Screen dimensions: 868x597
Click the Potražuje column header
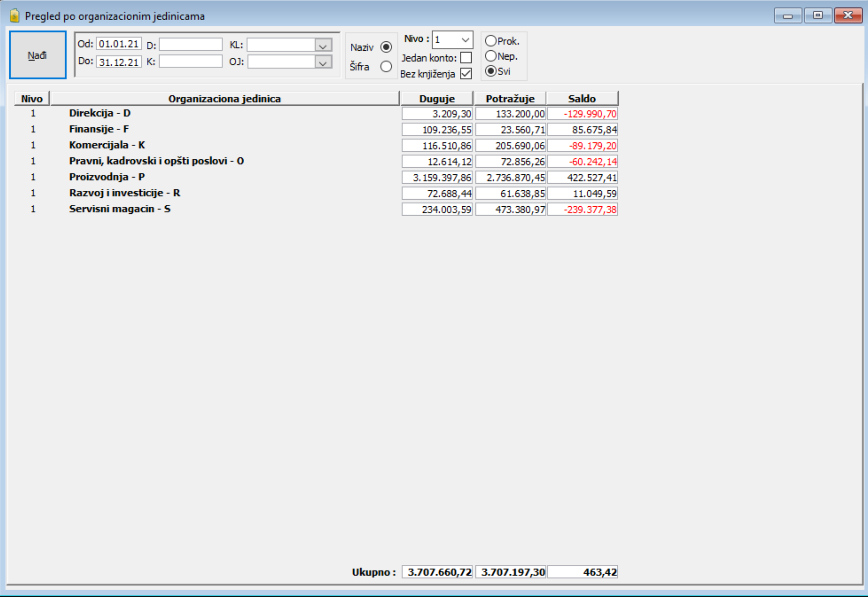coord(510,99)
